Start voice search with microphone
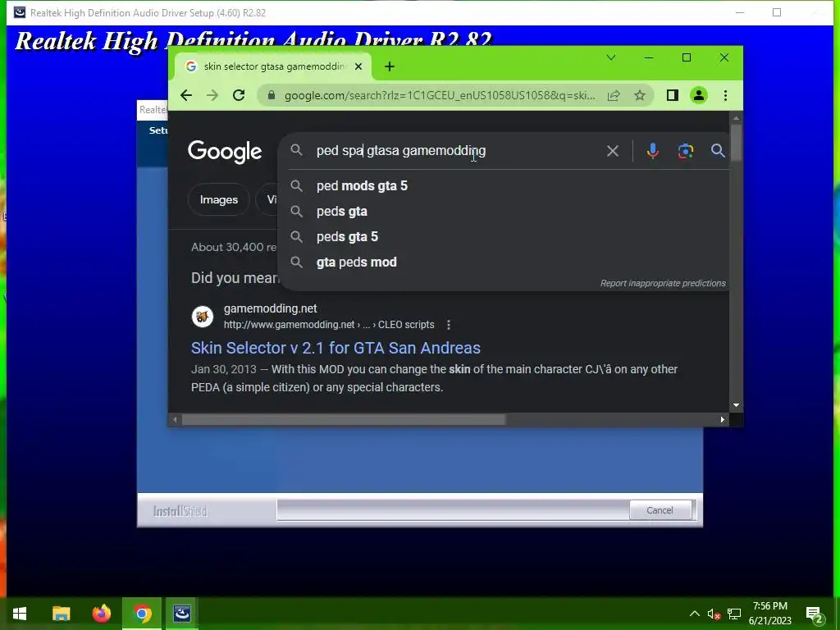The image size is (840, 630). 652,151
